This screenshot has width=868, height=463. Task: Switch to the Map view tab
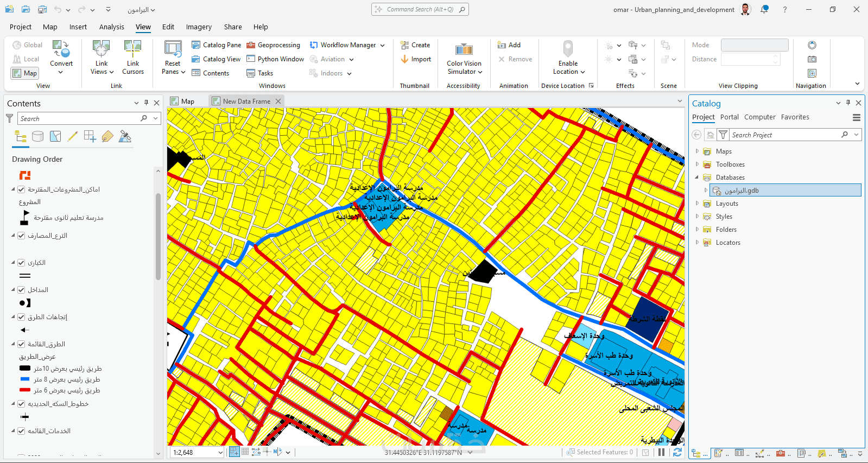187,102
